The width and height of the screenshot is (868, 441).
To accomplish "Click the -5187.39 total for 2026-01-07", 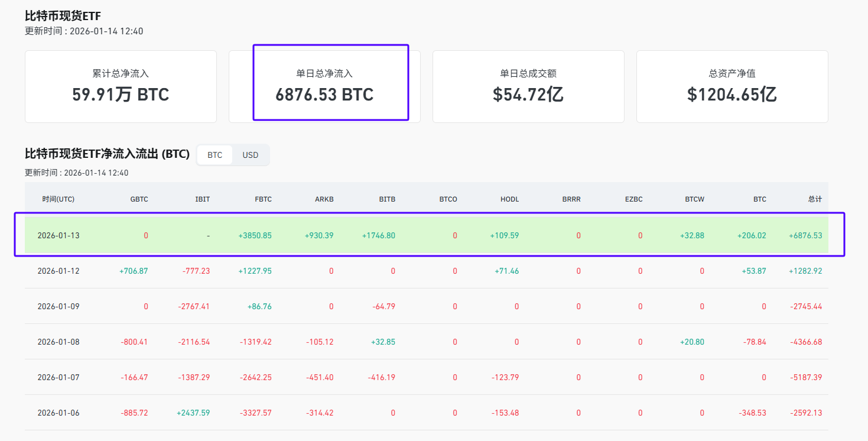I will tap(805, 377).
